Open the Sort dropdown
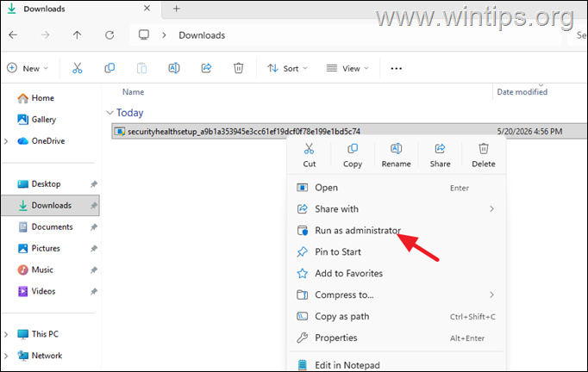The image size is (588, 372). pyautogui.click(x=287, y=68)
